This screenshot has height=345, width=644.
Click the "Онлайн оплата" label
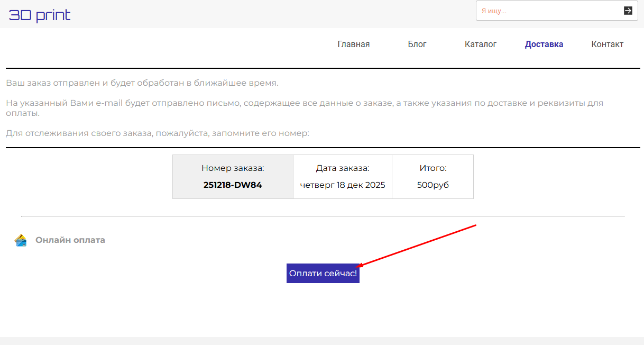(70, 240)
